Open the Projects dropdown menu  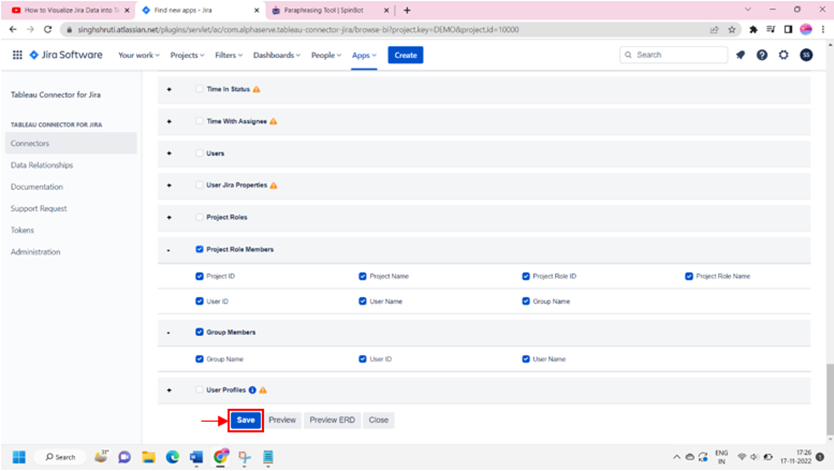187,55
